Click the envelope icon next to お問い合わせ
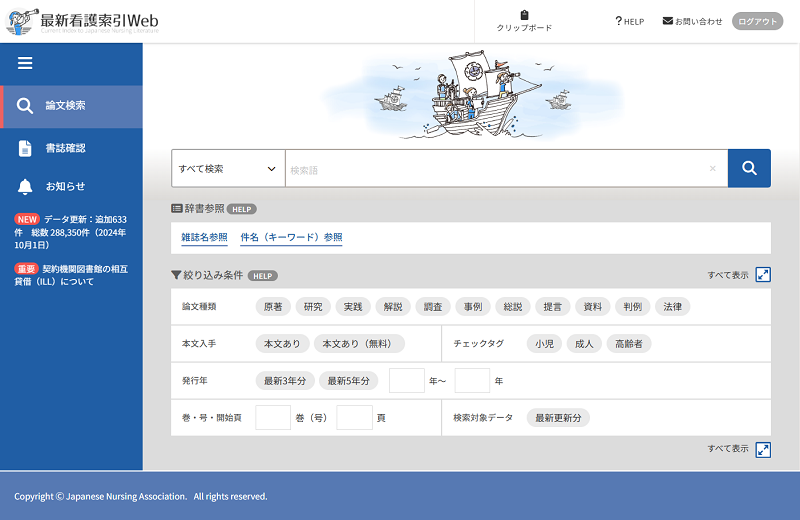Image resolution: width=800 pixels, height=520 pixels. pos(667,21)
